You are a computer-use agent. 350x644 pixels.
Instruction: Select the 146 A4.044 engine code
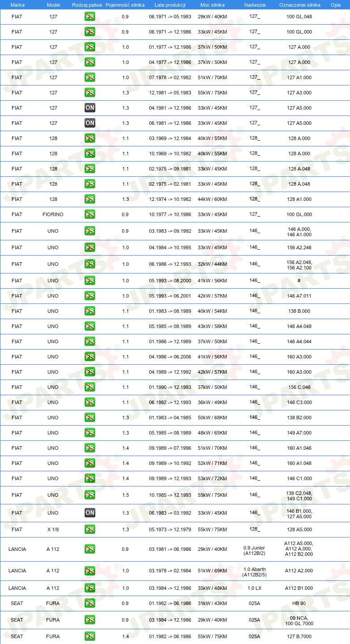(300, 341)
